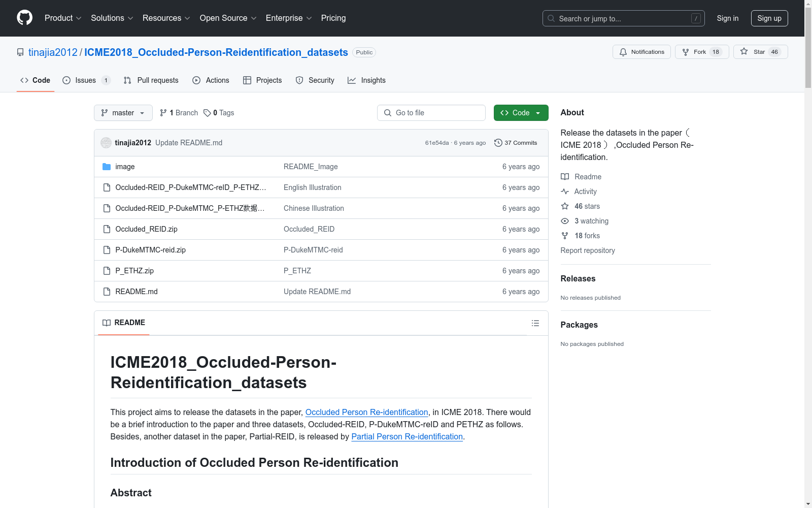Open Partial Person Re-identification link
Screen dimensions: 812x508
pyautogui.click(x=407, y=436)
